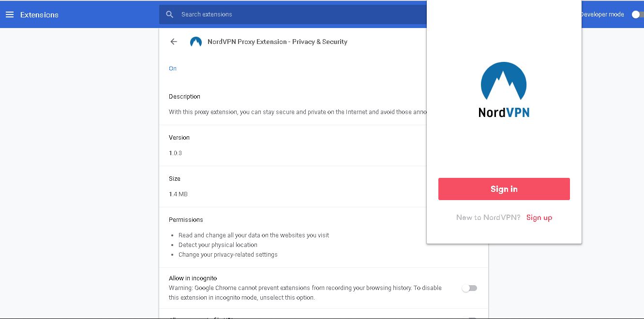The image size is (644, 319).
Task: Click the proxy extension description text
Action: click(x=298, y=112)
